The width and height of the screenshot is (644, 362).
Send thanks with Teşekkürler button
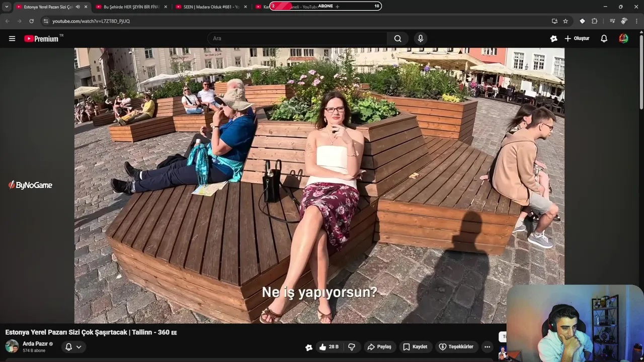[456, 347]
